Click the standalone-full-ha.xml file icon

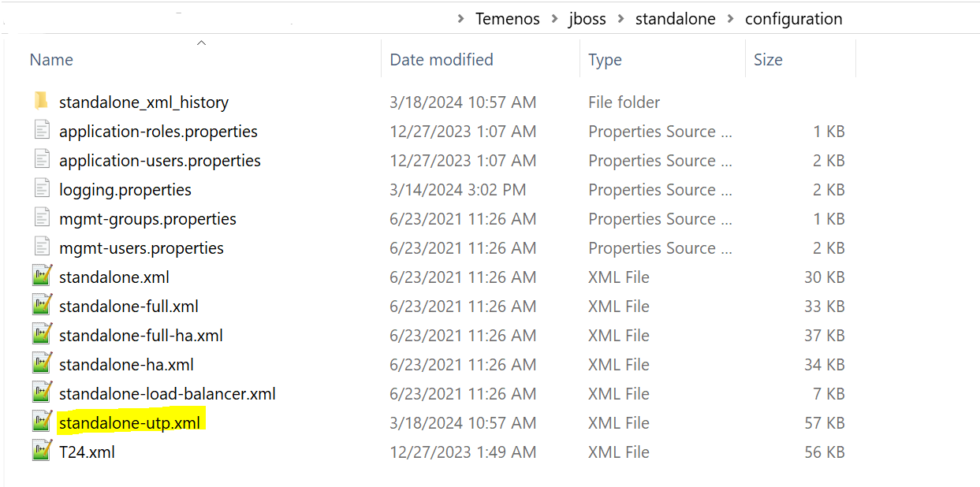[42, 335]
